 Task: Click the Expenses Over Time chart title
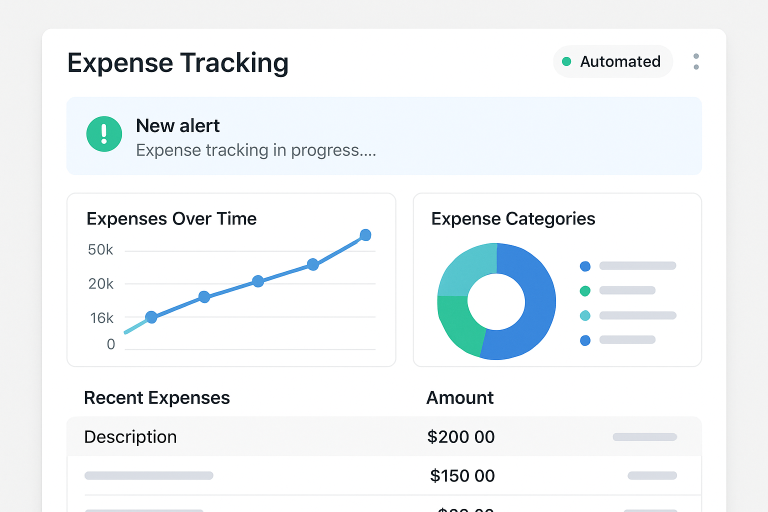coord(172,218)
